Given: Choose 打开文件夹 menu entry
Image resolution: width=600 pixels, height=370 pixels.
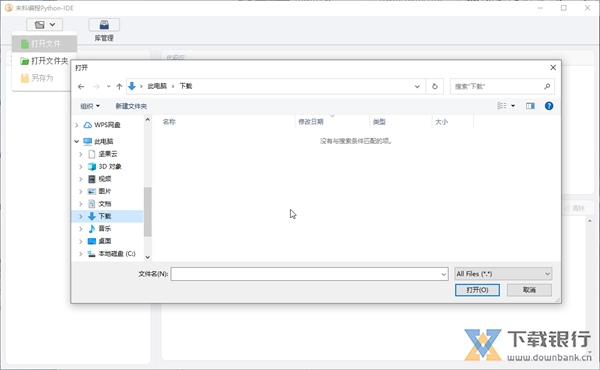Looking at the screenshot, I should (44, 61).
